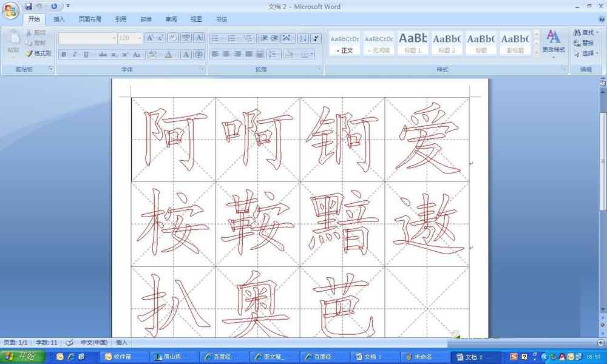Open the quick access toolbar customize arrow

[68, 6]
